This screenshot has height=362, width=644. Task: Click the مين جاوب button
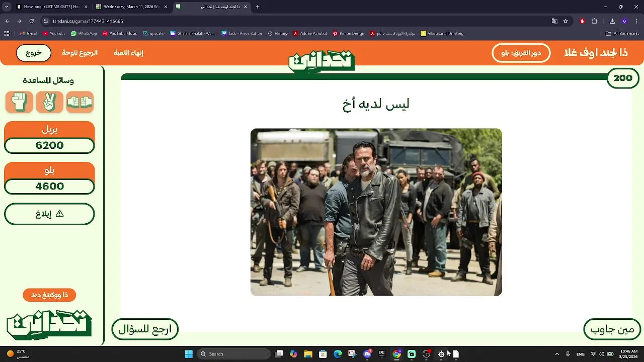point(612,329)
